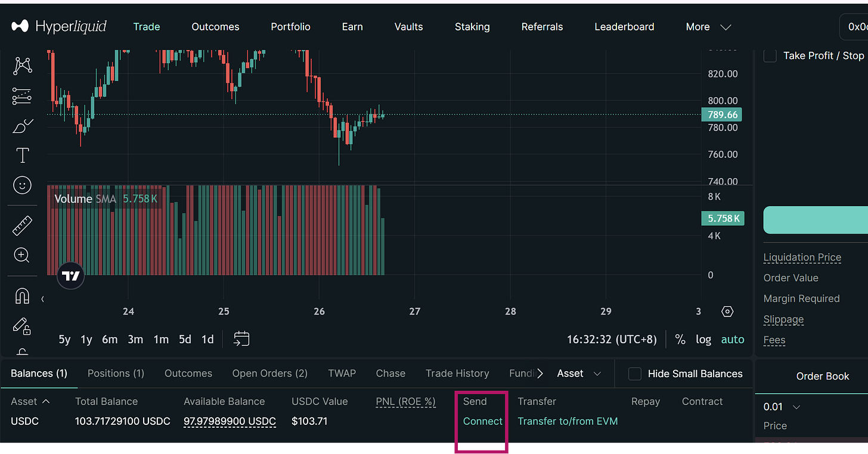Click Transfer to/from EVM link
Screen dimensions: 868x454
568,421
